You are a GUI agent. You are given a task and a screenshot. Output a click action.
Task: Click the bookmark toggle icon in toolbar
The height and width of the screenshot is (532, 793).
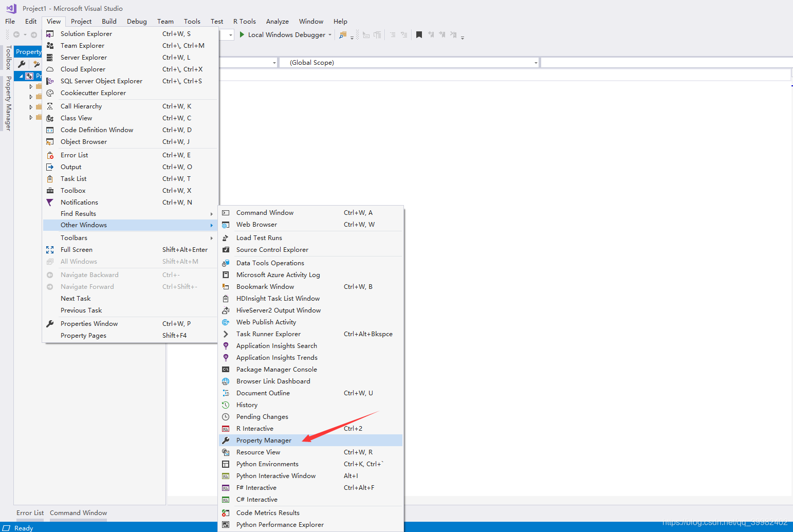(x=419, y=35)
